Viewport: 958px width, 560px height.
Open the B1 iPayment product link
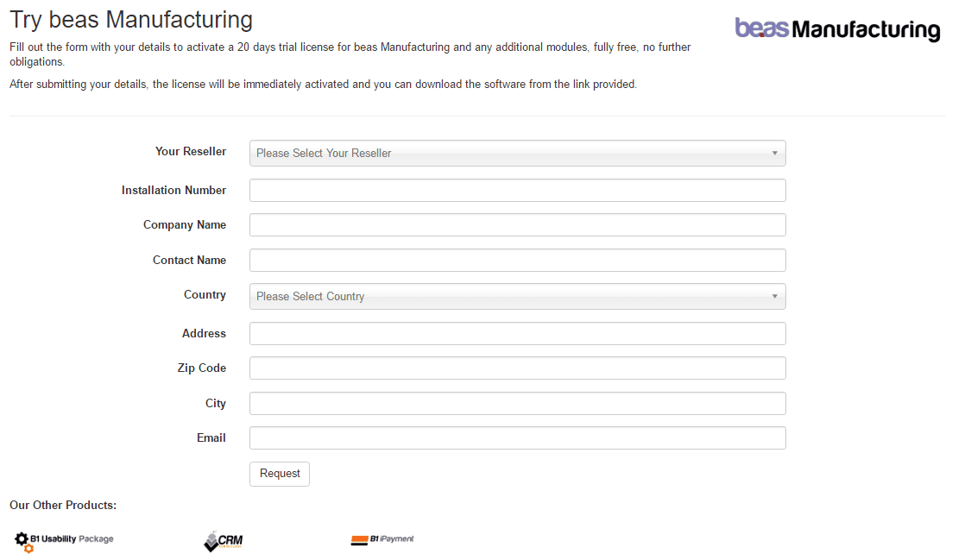pyautogui.click(x=382, y=538)
